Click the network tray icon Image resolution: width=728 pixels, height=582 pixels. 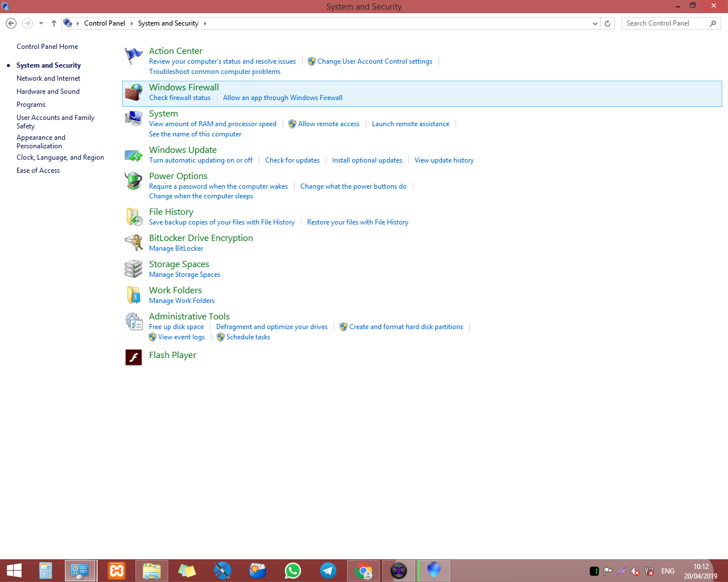pyautogui.click(x=649, y=571)
